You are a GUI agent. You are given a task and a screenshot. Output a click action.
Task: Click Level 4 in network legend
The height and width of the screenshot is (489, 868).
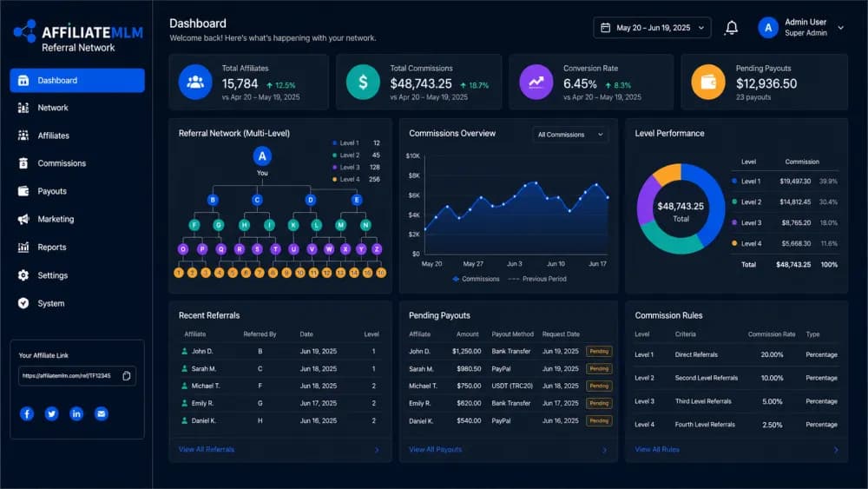point(356,180)
